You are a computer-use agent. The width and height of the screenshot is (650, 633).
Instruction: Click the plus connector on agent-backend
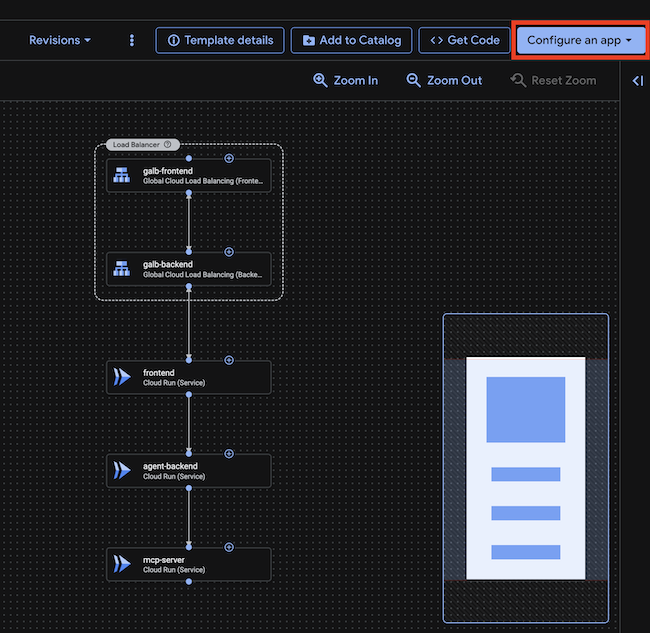click(229, 454)
